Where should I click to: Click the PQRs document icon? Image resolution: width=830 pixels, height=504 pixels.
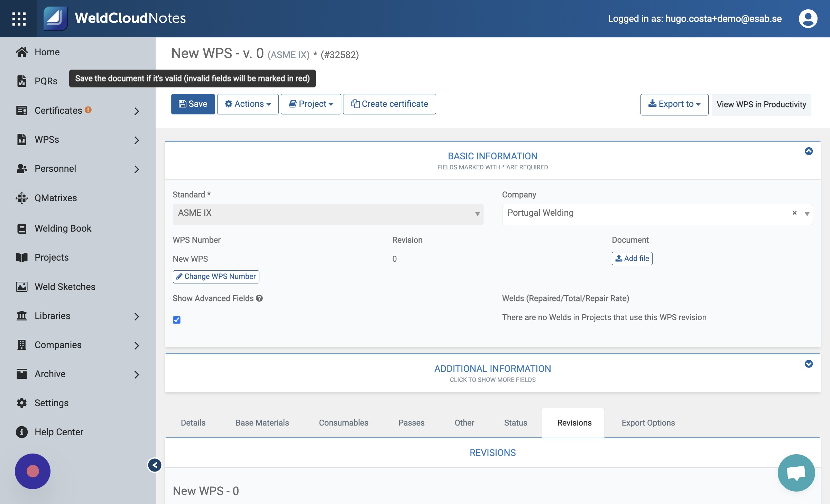click(21, 81)
